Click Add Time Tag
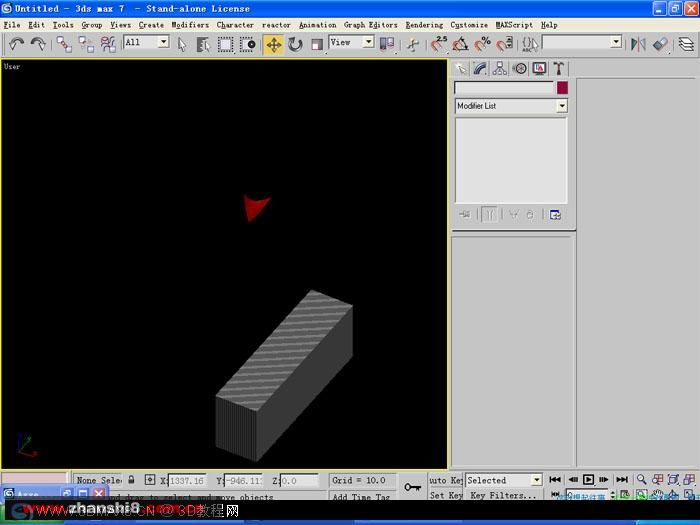Viewport: 700px width, 525px height. pyautogui.click(x=361, y=496)
